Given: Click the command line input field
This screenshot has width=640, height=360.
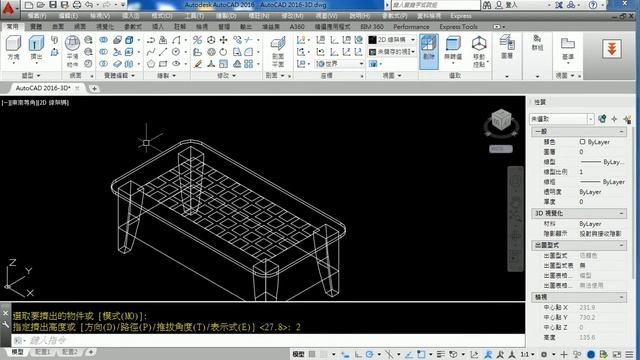Looking at the screenshot, I should [268, 340].
